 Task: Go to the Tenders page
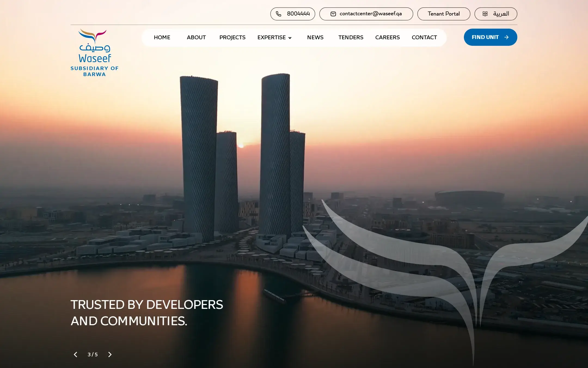(351, 37)
